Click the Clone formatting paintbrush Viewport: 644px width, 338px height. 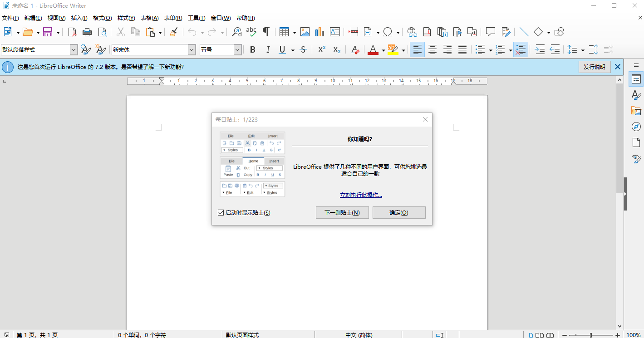click(173, 32)
